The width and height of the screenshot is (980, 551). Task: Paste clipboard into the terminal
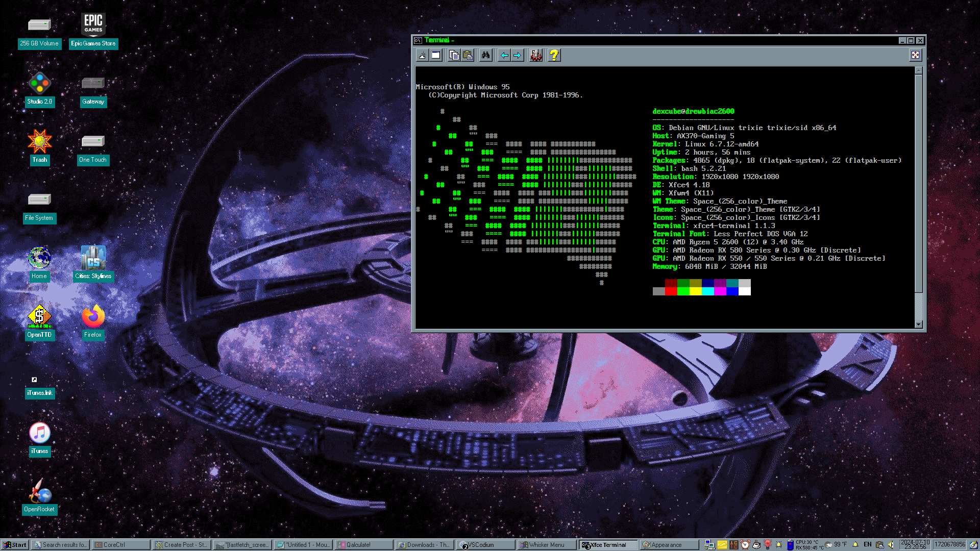click(468, 55)
